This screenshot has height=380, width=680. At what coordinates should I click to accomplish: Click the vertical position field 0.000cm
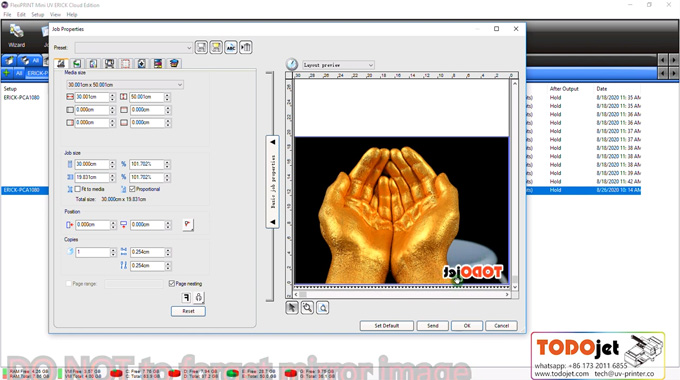pyautogui.click(x=147, y=225)
